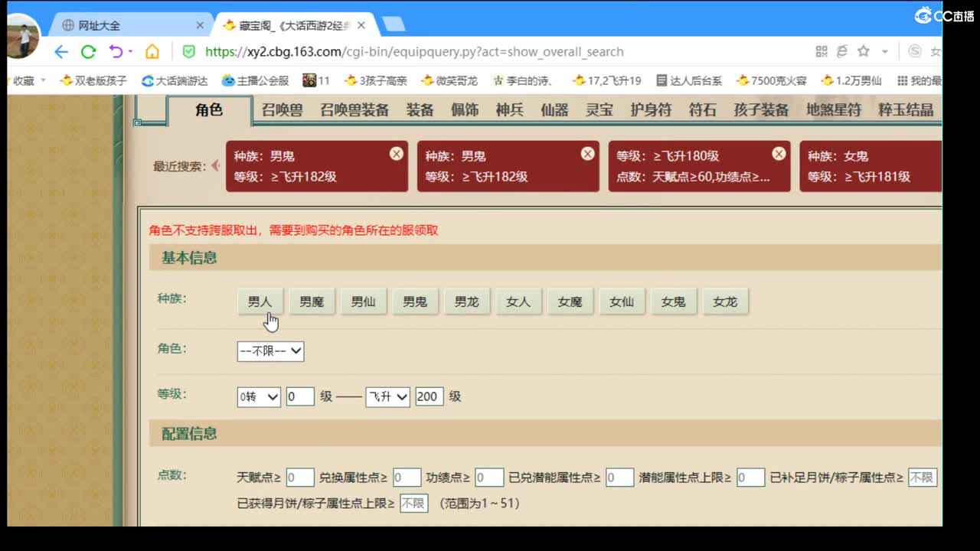
Task: Open page in Internet Explorer mode icon
Action: pyautogui.click(x=842, y=51)
